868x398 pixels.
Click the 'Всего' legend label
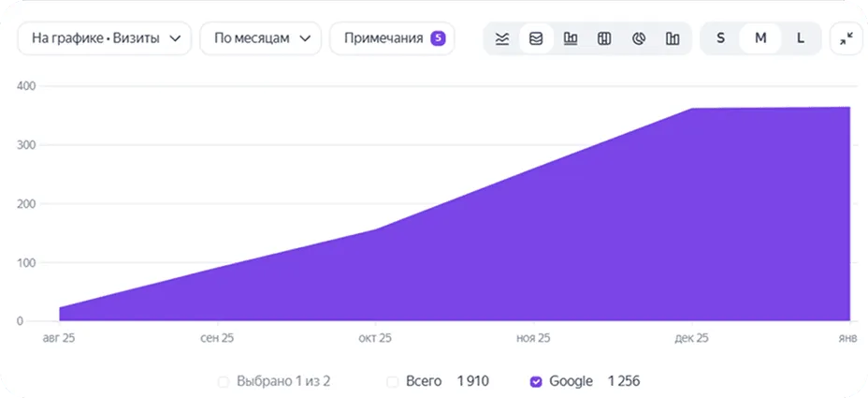click(x=424, y=381)
